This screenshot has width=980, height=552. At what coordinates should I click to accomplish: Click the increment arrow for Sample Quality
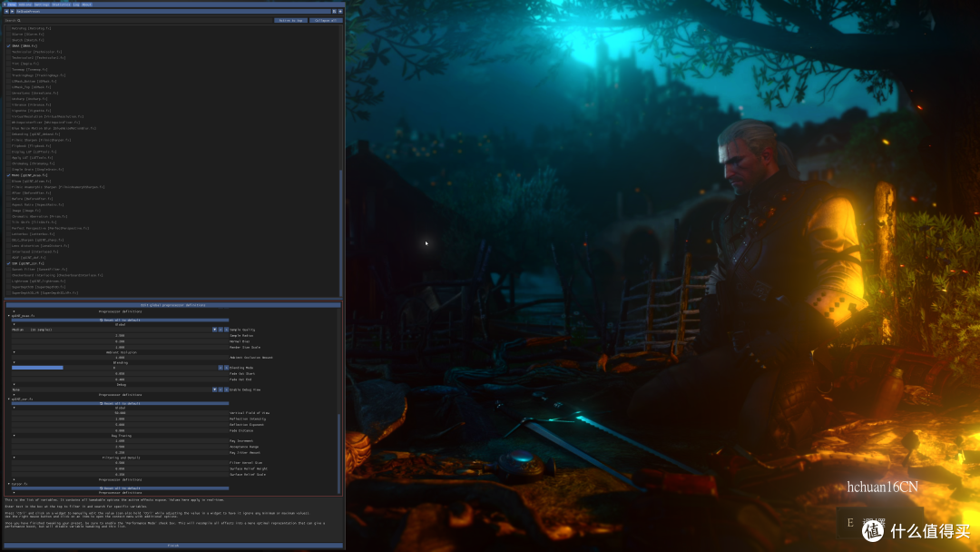(226, 330)
